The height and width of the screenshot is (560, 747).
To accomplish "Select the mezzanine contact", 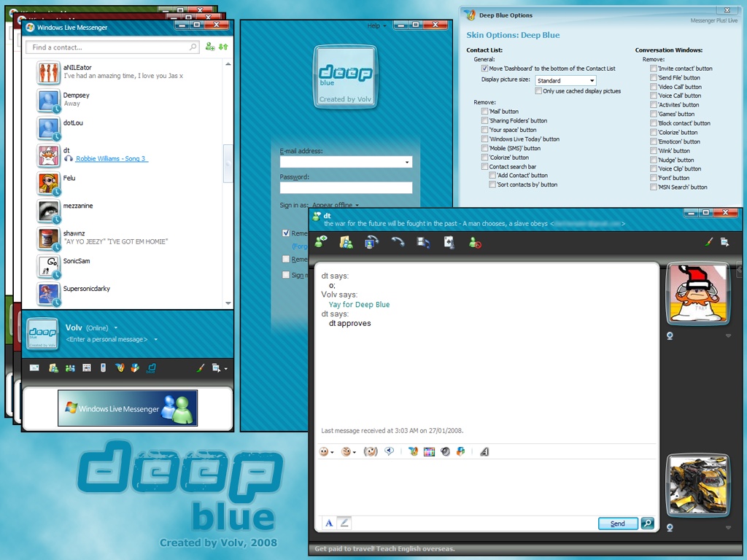I will [x=127, y=210].
